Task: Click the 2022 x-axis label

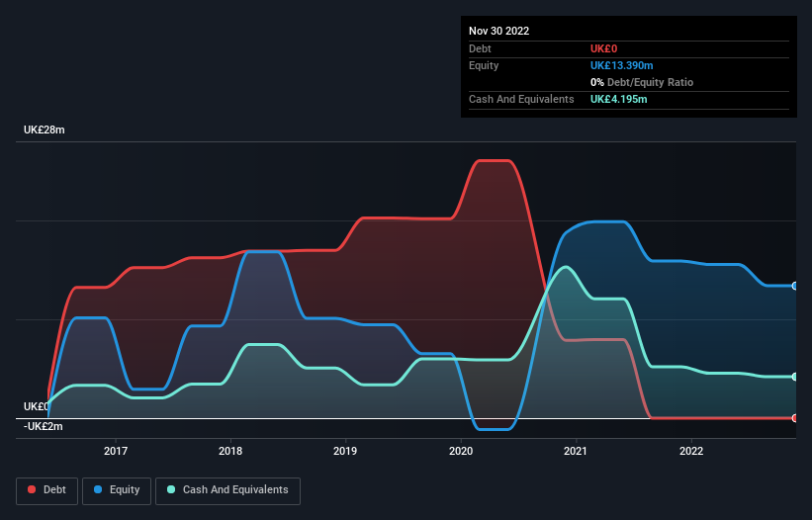Action: [x=691, y=451]
